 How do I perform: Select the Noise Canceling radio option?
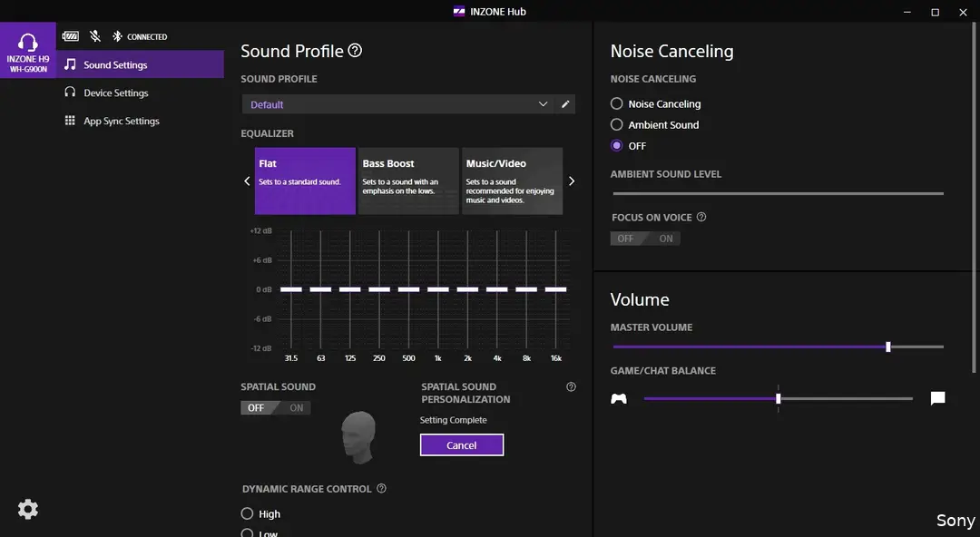(656, 103)
